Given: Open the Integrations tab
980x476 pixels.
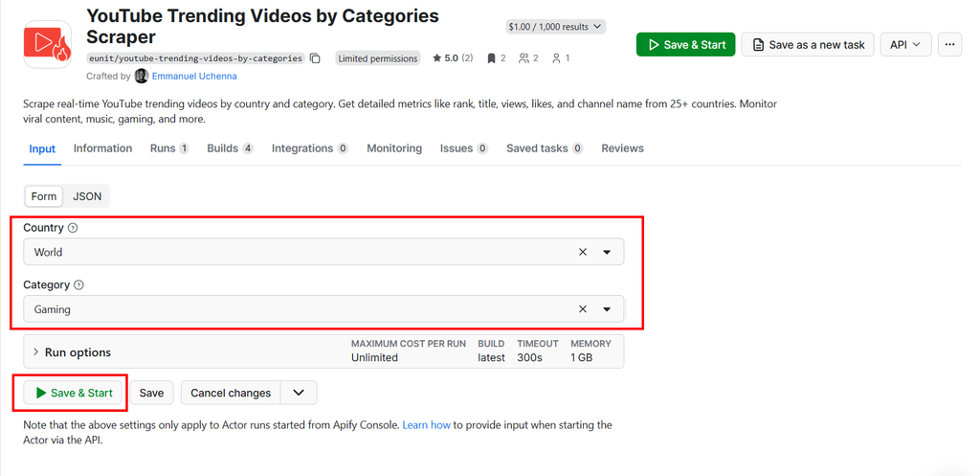Looking at the screenshot, I should 310,148.
